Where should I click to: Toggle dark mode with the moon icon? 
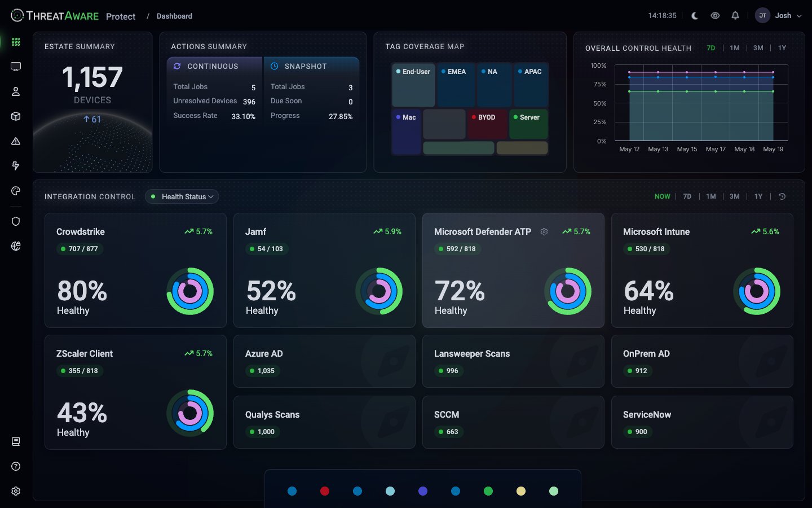[695, 16]
